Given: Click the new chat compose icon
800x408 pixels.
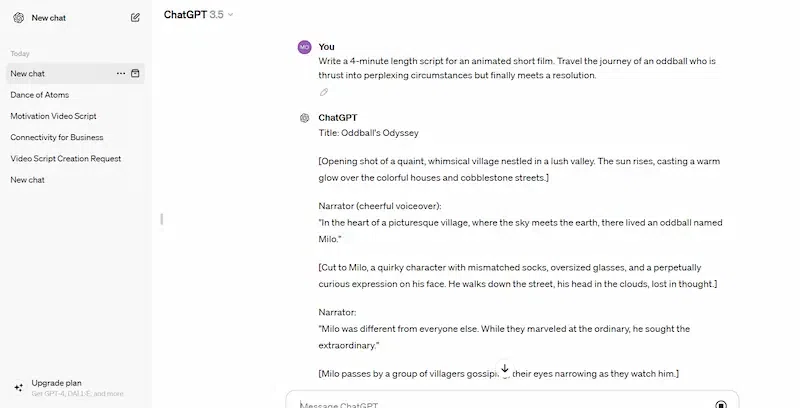Looking at the screenshot, I should (x=135, y=17).
